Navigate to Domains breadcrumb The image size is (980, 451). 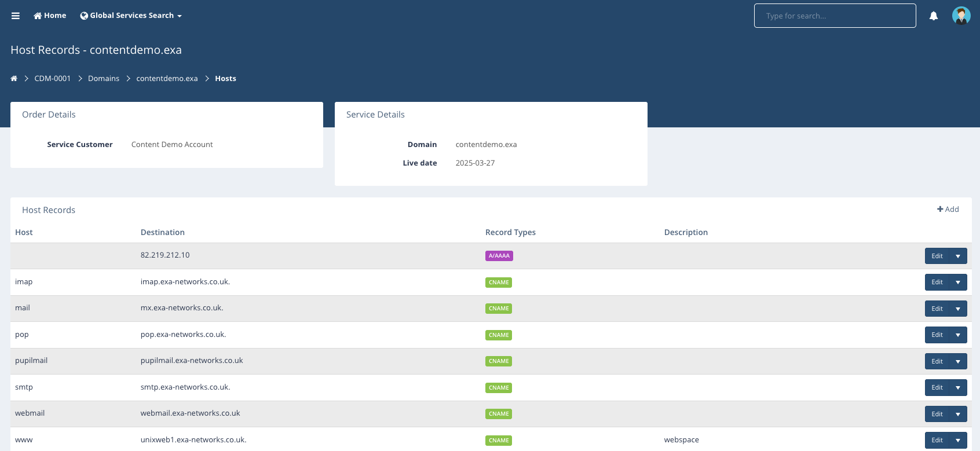104,79
